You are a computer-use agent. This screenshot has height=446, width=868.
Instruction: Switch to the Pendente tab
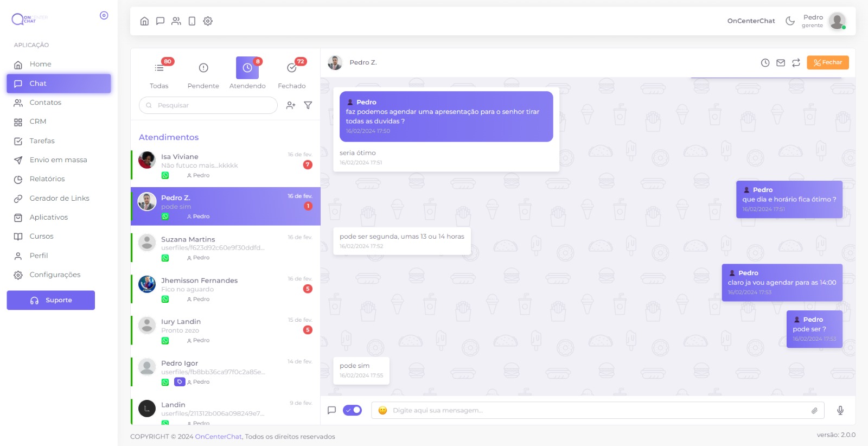pyautogui.click(x=203, y=74)
